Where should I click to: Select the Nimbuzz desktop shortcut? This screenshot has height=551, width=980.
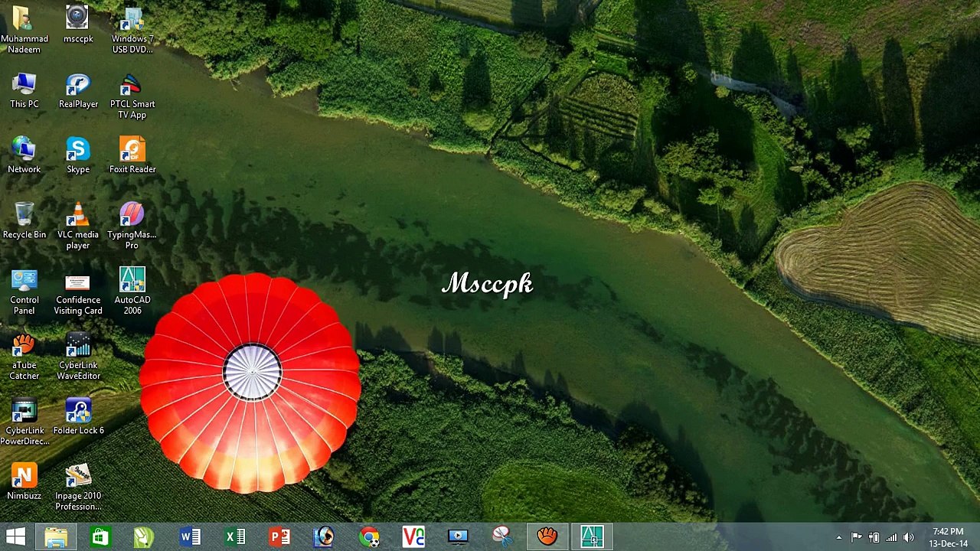24,482
